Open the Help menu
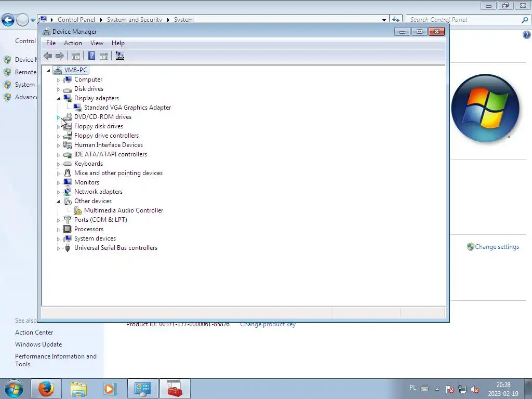Screen dimensions: 532x399 coord(118,43)
